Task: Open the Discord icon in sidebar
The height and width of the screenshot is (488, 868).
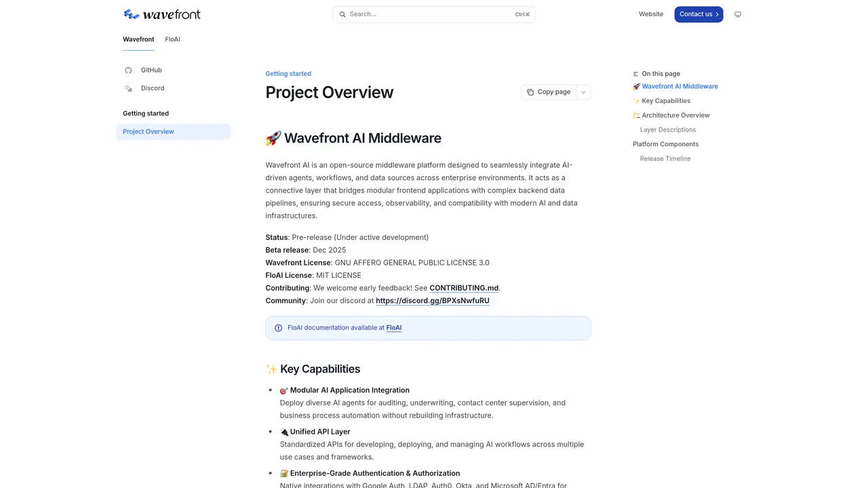Action: click(128, 88)
